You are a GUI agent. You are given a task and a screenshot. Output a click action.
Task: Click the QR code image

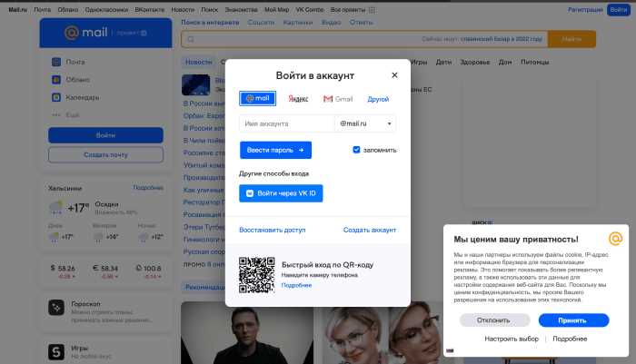pos(257,275)
